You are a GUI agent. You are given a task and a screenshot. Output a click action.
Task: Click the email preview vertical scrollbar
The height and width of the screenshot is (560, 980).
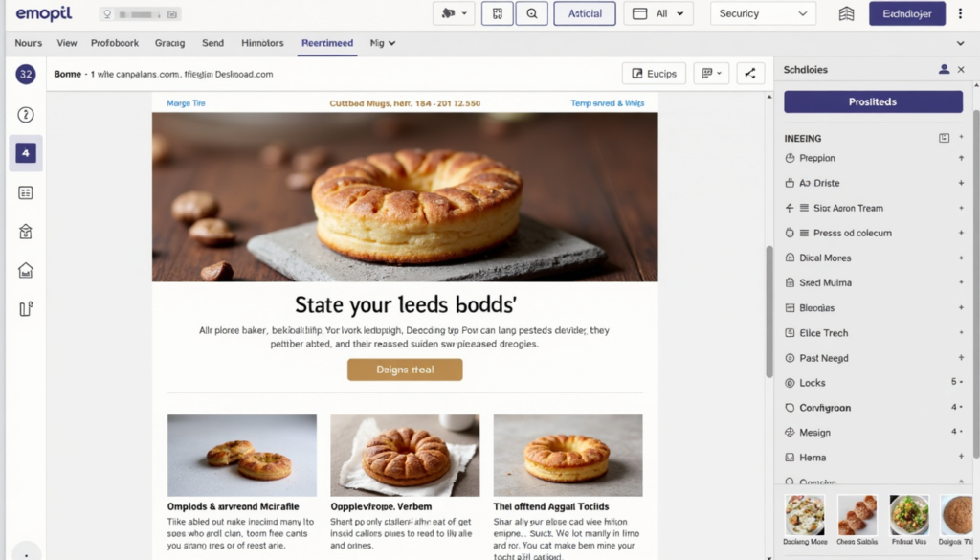click(768, 311)
